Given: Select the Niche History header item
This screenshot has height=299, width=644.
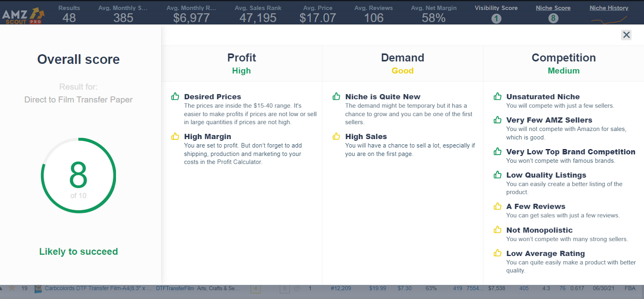Looking at the screenshot, I should pyautogui.click(x=609, y=8).
